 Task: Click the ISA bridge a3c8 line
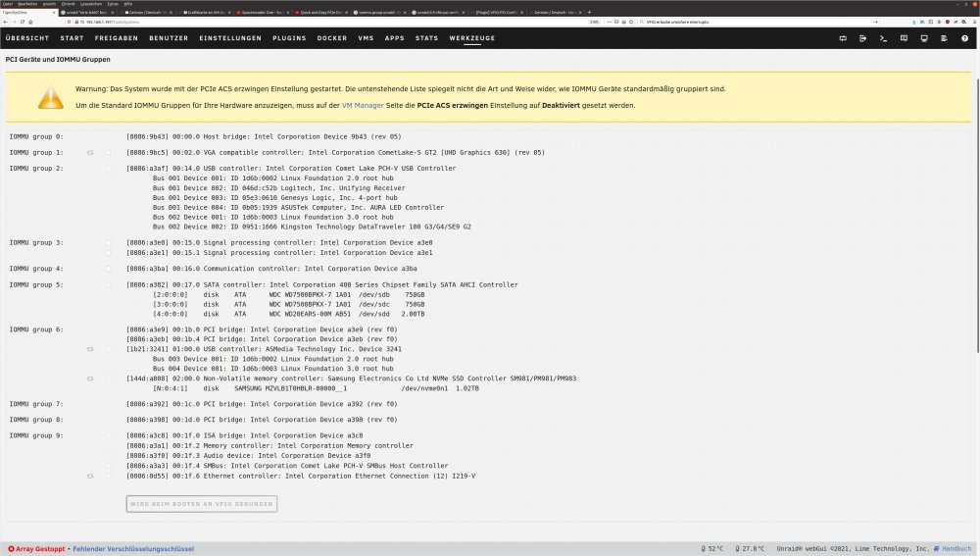click(x=244, y=435)
